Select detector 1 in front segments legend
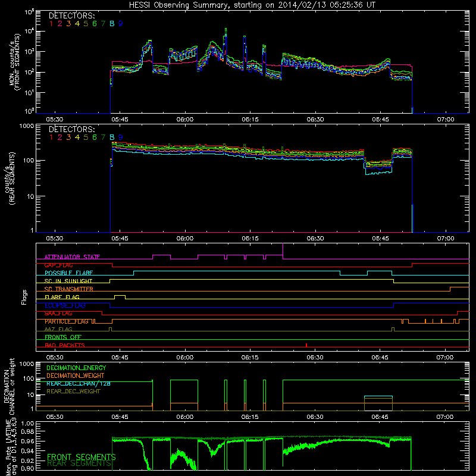476x476 pixels. point(51,24)
